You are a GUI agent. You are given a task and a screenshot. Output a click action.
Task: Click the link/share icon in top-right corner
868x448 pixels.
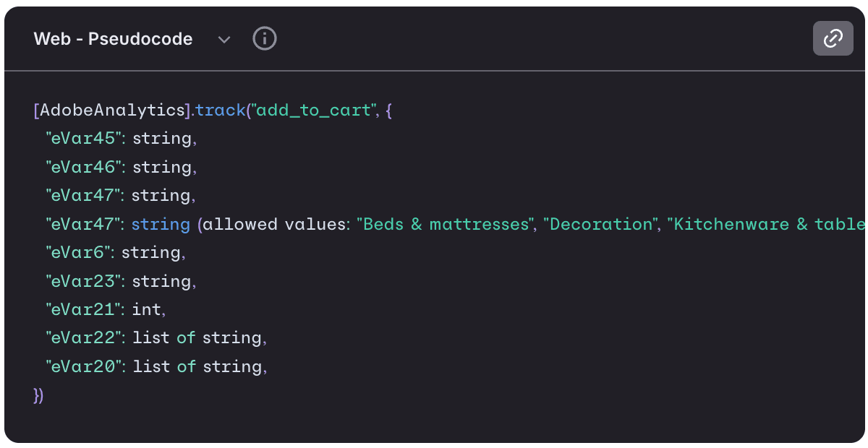click(x=833, y=38)
